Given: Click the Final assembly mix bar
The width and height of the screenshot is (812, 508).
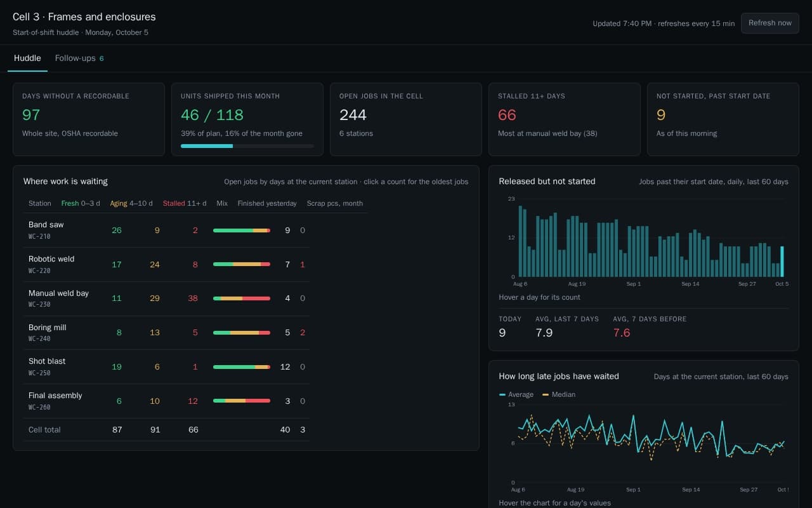Looking at the screenshot, I should coord(242,401).
